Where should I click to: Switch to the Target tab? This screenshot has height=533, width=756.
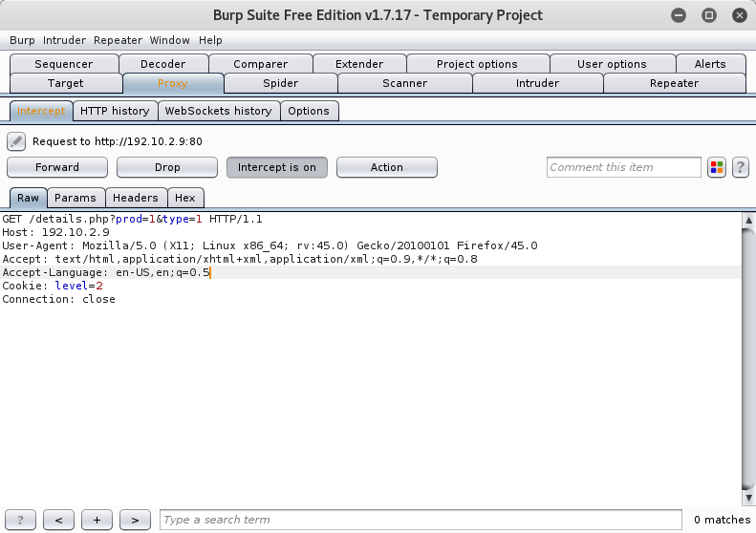click(x=66, y=83)
